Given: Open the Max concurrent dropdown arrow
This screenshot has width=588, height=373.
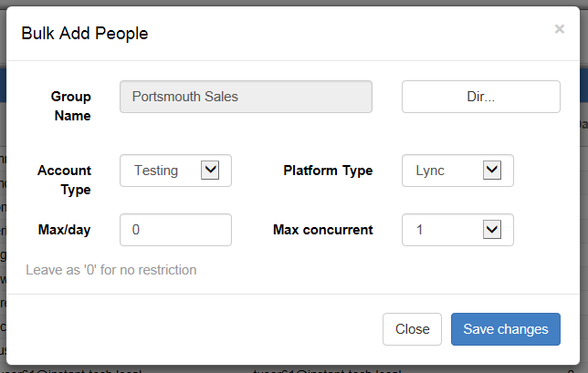Looking at the screenshot, I should (492, 229).
